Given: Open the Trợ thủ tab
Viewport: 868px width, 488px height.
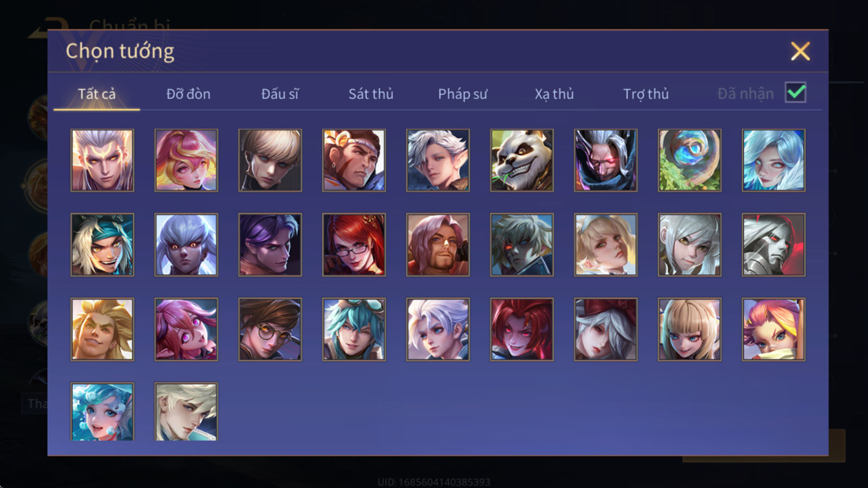Looking at the screenshot, I should [x=646, y=94].
